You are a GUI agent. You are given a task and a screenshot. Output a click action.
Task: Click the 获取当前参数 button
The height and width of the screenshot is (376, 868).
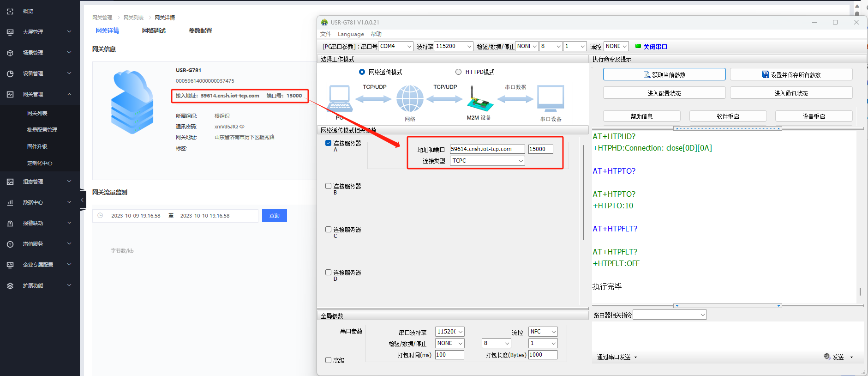click(x=664, y=74)
